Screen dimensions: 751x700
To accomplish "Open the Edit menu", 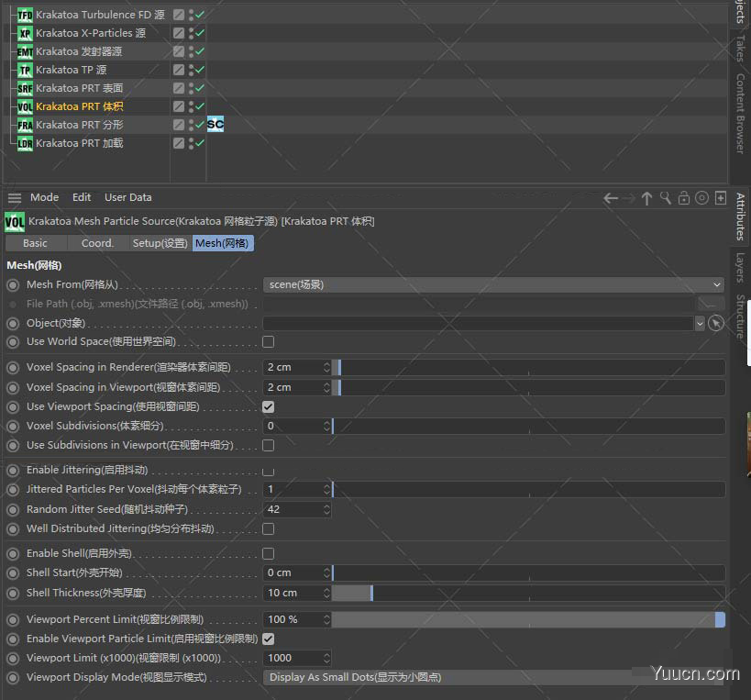I will [82, 197].
